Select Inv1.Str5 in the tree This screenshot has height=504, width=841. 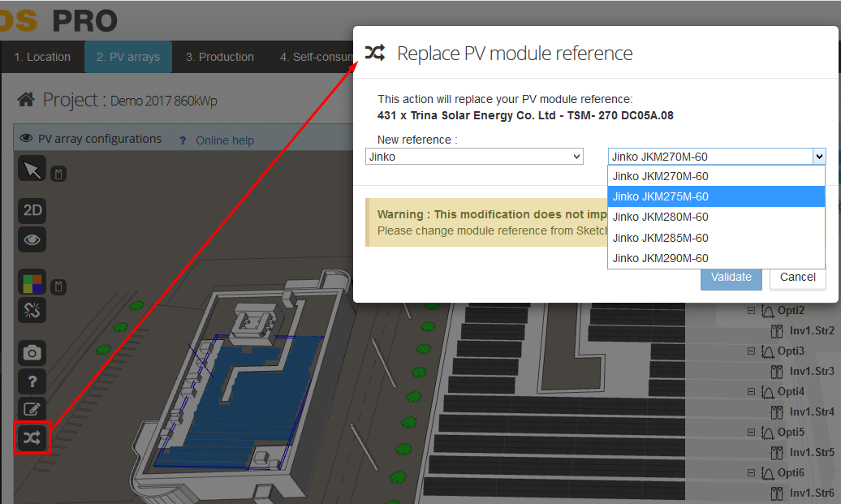click(x=812, y=453)
